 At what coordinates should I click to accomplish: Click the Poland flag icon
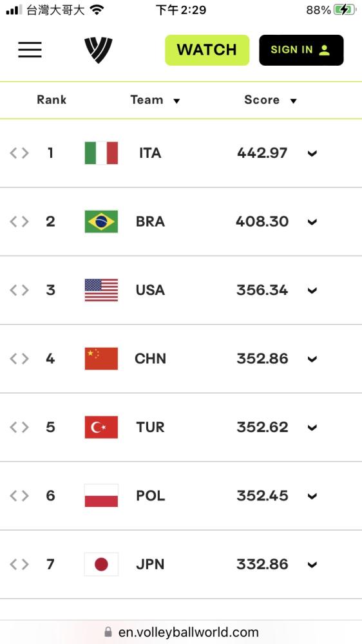101,496
